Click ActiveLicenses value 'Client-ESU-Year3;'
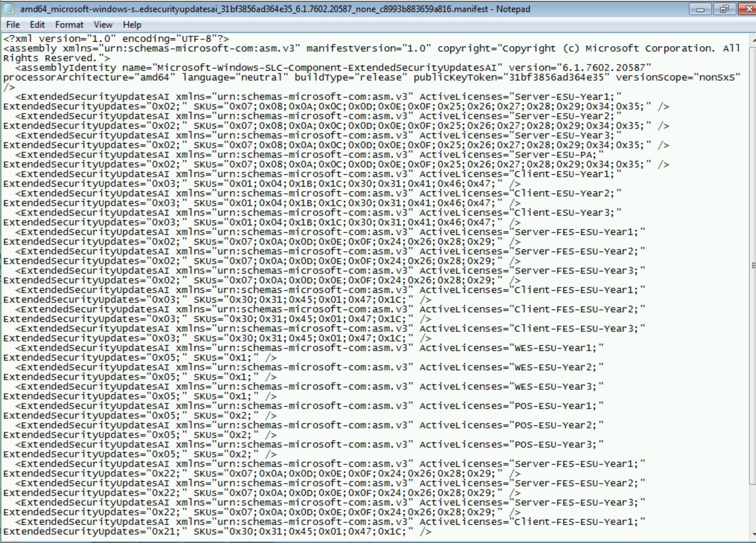This screenshot has width=756, height=543. [565, 213]
